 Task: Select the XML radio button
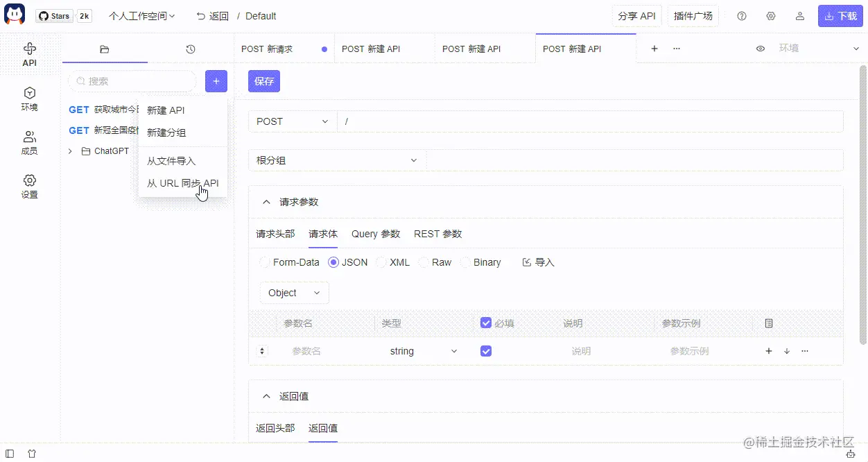(381, 262)
